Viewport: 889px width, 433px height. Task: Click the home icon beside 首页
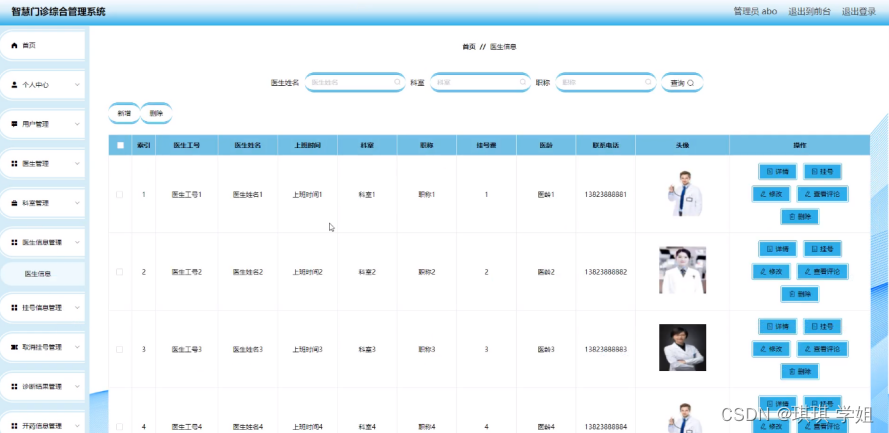[x=15, y=45]
